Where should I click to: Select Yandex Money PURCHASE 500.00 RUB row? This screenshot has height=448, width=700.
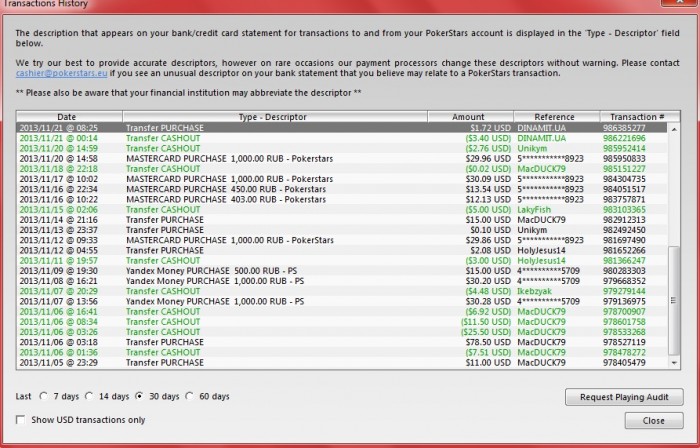(x=342, y=271)
